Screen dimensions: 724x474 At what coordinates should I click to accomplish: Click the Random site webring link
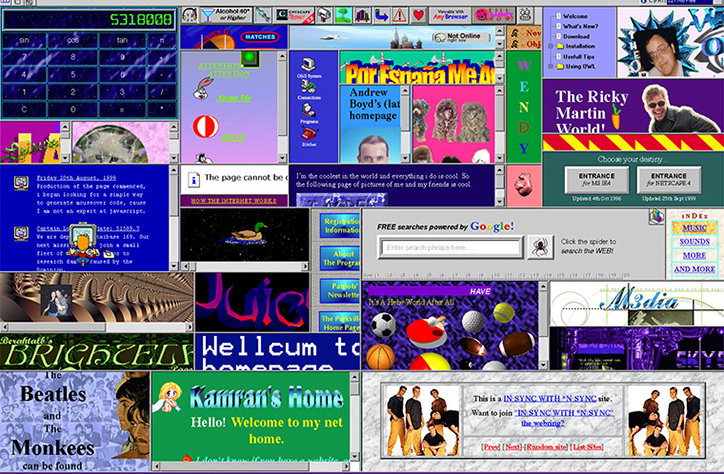pyautogui.click(x=546, y=447)
